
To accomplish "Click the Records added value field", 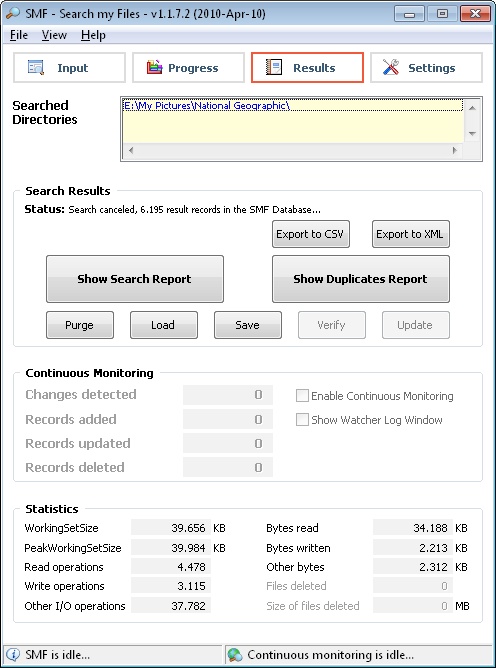I will click(228, 420).
